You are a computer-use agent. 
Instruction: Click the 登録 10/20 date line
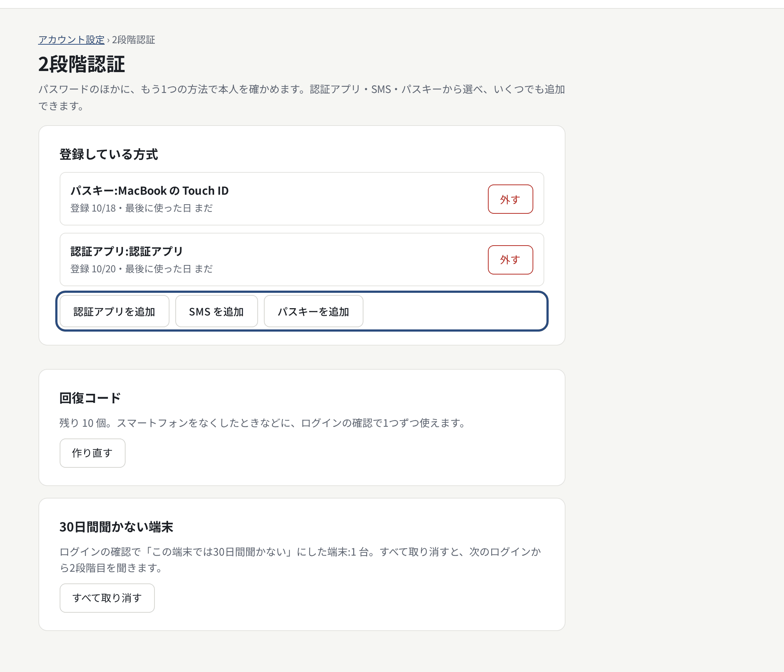(x=142, y=269)
